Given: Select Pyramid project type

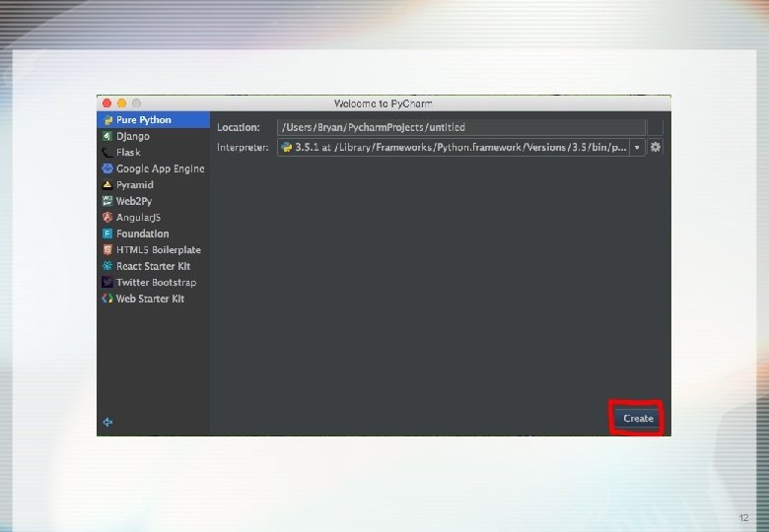Looking at the screenshot, I should 154,184.
